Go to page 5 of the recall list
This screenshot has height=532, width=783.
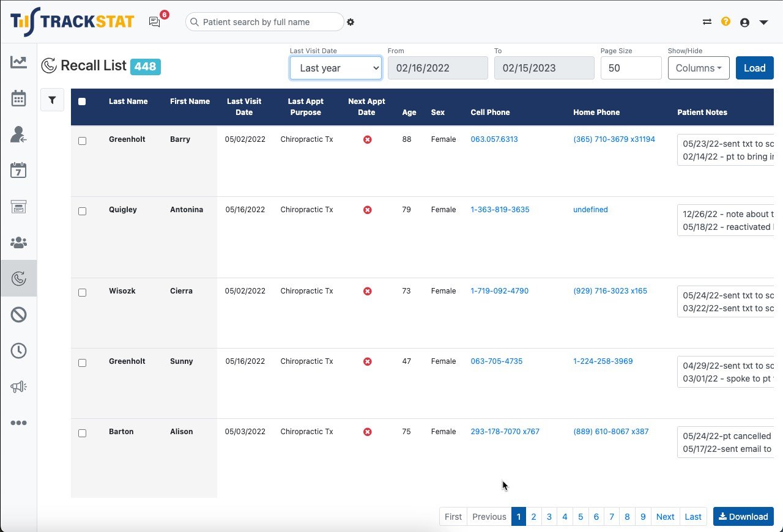click(x=580, y=516)
